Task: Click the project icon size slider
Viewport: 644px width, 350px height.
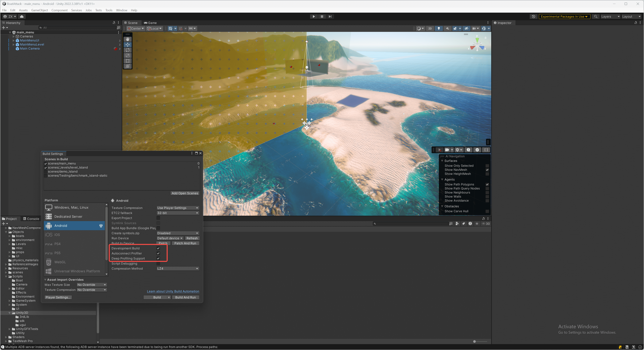Action: click(474, 342)
